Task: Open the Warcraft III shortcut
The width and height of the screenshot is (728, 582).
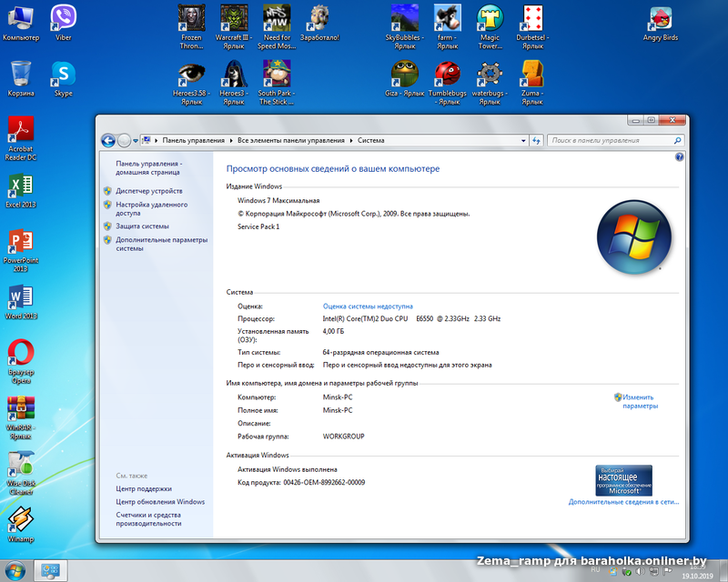Action: [x=234, y=27]
